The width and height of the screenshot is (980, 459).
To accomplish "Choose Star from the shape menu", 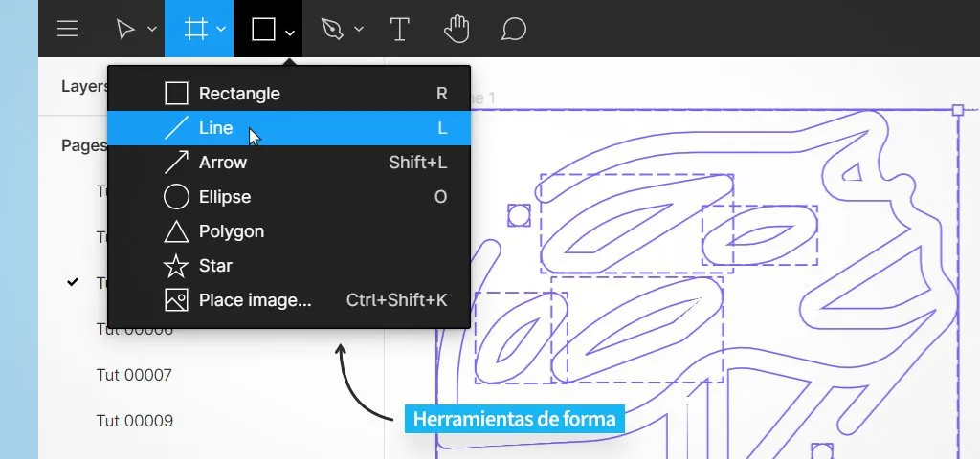I will 289,266.
